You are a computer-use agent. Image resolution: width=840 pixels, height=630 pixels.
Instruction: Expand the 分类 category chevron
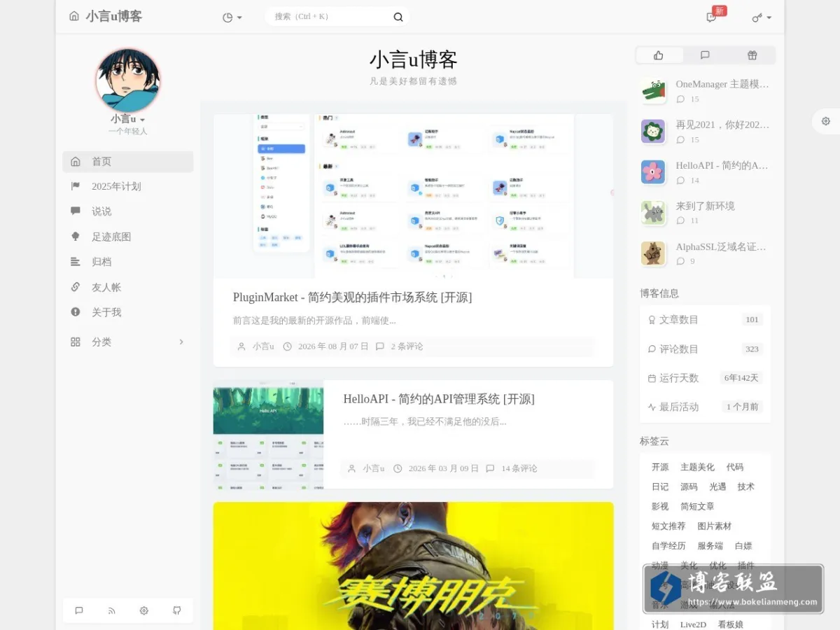coord(181,342)
